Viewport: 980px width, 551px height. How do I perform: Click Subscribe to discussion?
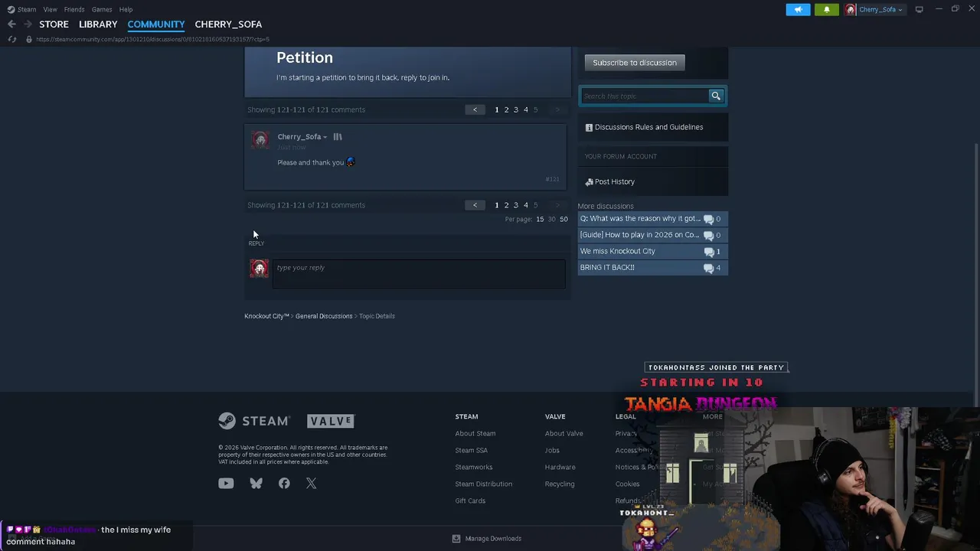[x=635, y=63]
